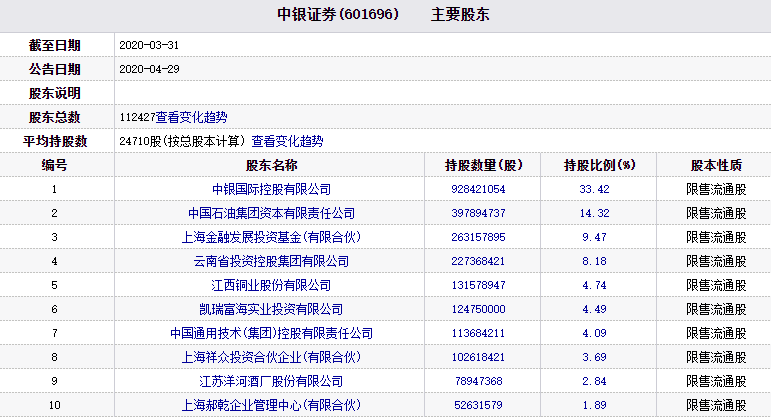Viewport: 771px width, 418px height.
Task: Open shareholder 云南省投资控股集团有限公司
Action: [x=271, y=261]
